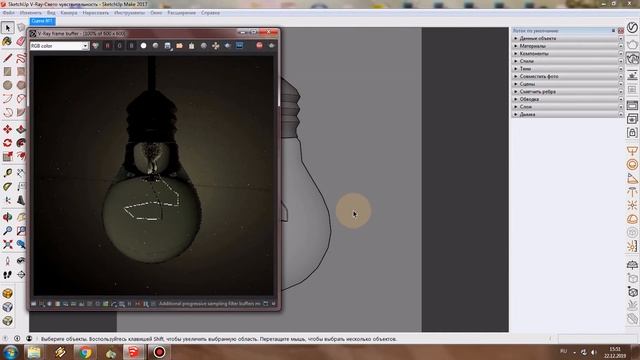Viewport: 640px width, 360px height.
Task: Expand the Материалы panel
Action: coord(567,46)
